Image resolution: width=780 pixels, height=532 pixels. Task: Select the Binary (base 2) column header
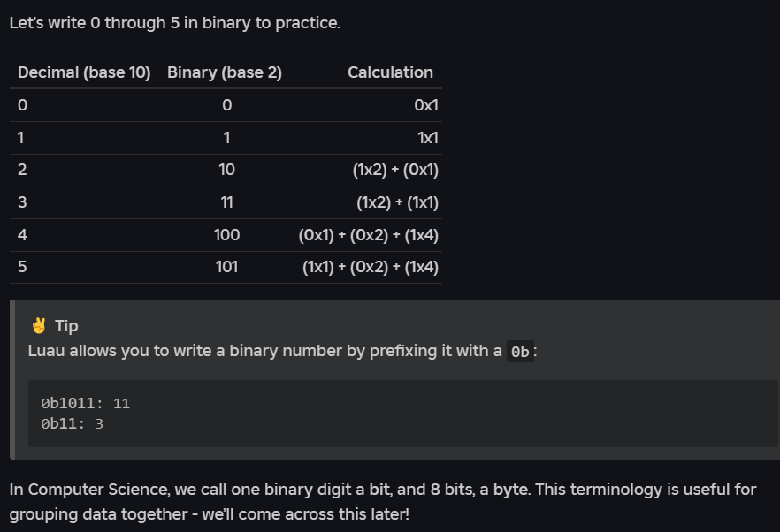coord(225,72)
